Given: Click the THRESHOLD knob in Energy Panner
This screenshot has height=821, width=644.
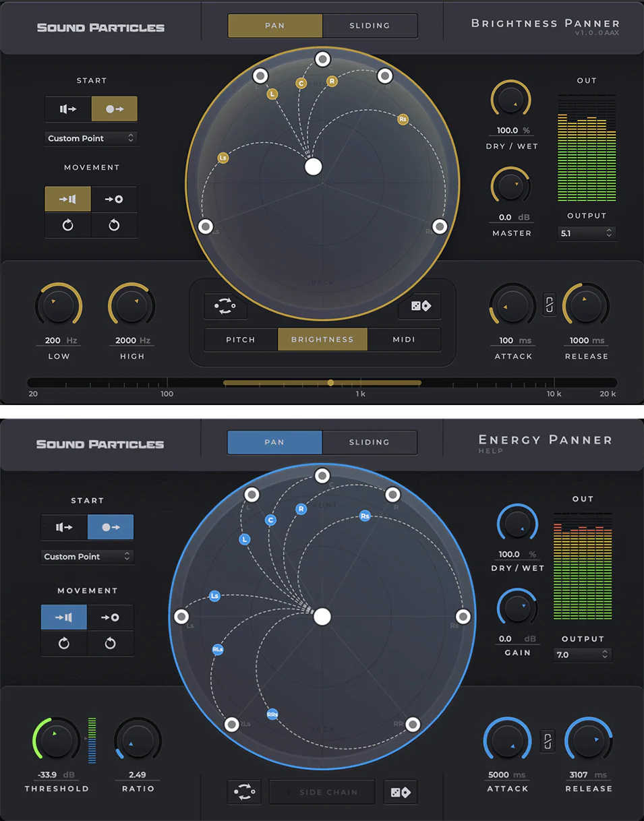Looking at the screenshot, I should 57,741.
